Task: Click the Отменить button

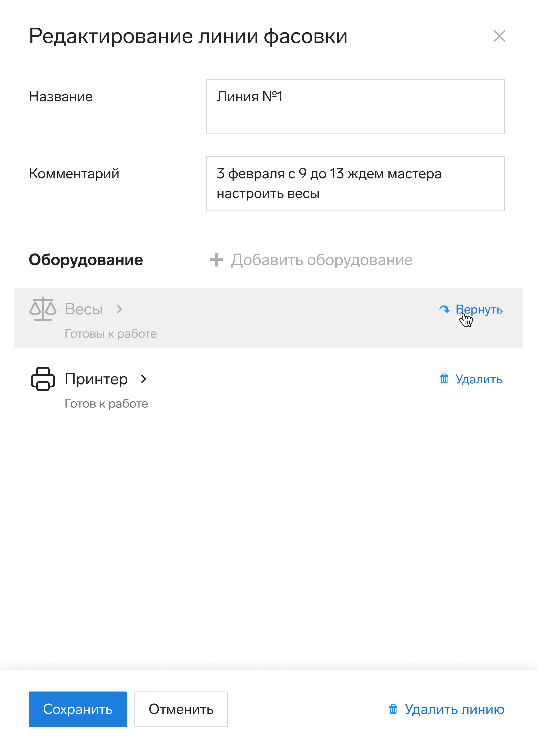Action: pos(181,709)
